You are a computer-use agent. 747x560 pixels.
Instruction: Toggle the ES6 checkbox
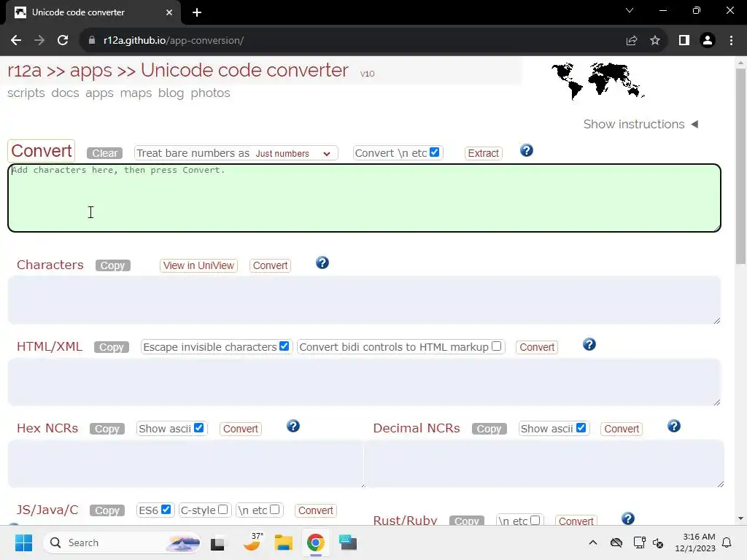(166, 510)
